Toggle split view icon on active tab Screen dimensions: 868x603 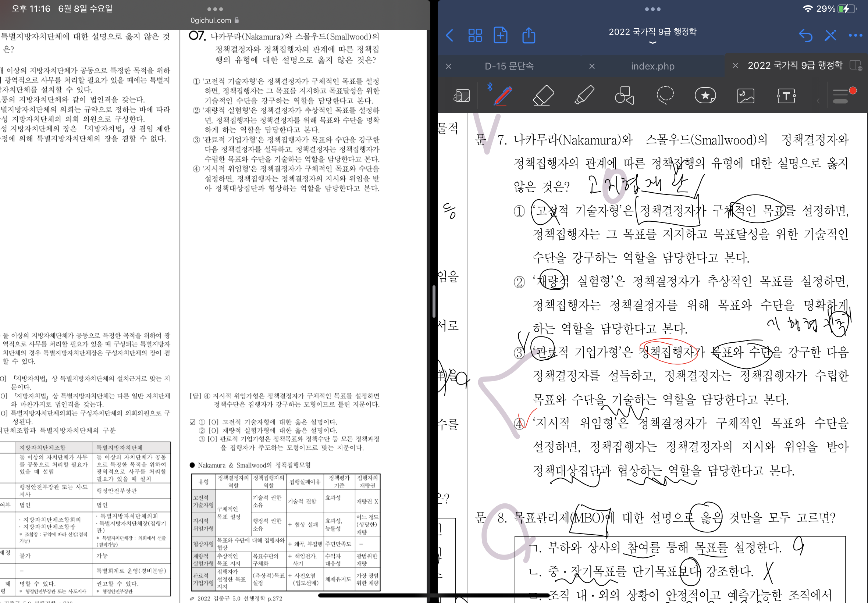[x=855, y=65]
